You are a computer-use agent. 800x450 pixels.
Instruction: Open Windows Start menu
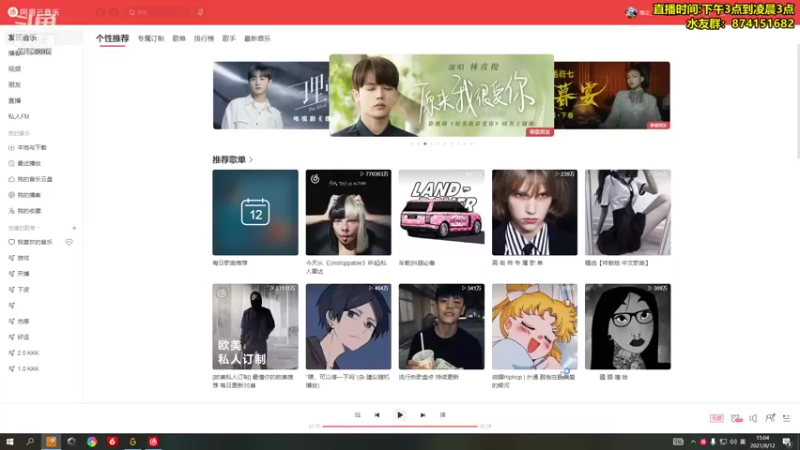[10, 442]
